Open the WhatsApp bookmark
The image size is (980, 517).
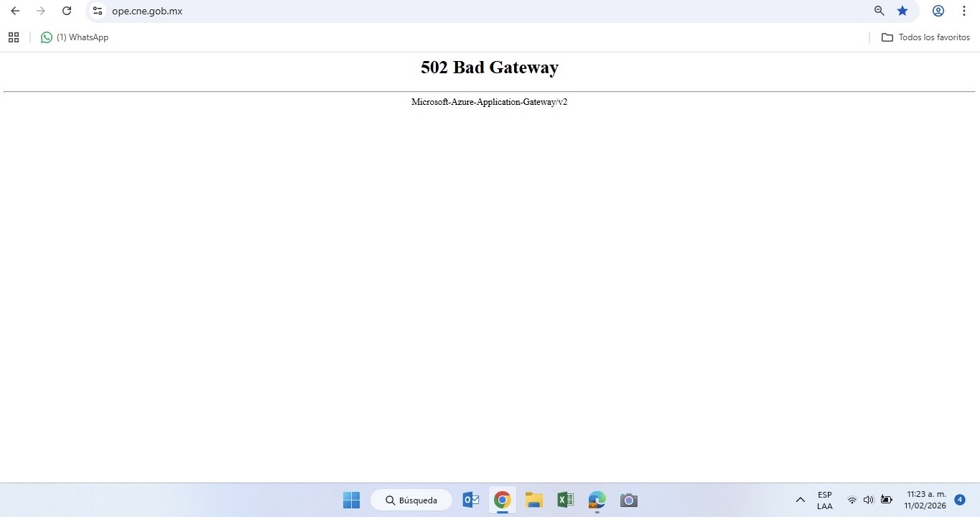tap(75, 37)
